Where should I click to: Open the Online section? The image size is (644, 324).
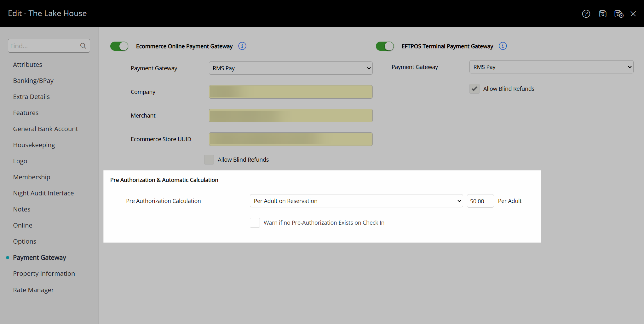point(23,225)
